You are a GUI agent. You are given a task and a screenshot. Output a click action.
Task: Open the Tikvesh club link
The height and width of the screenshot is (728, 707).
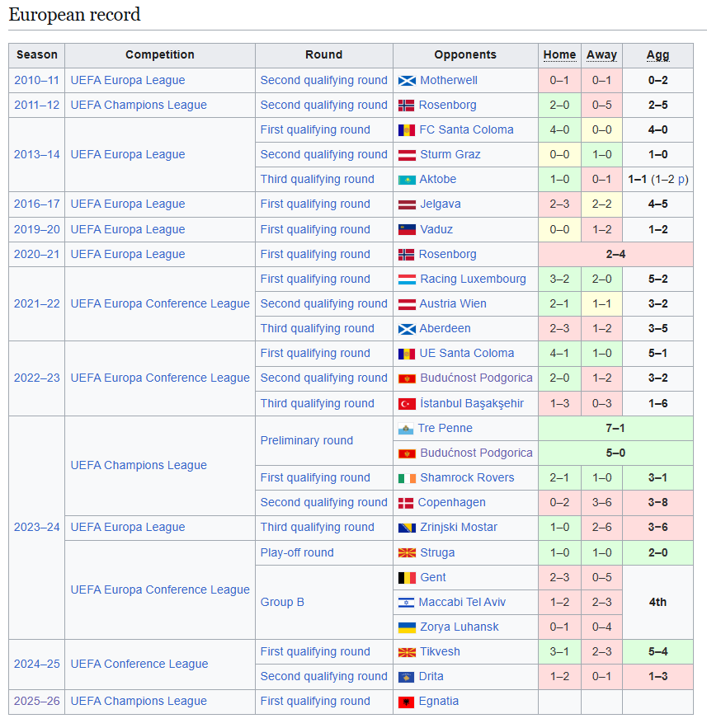click(x=440, y=652)
